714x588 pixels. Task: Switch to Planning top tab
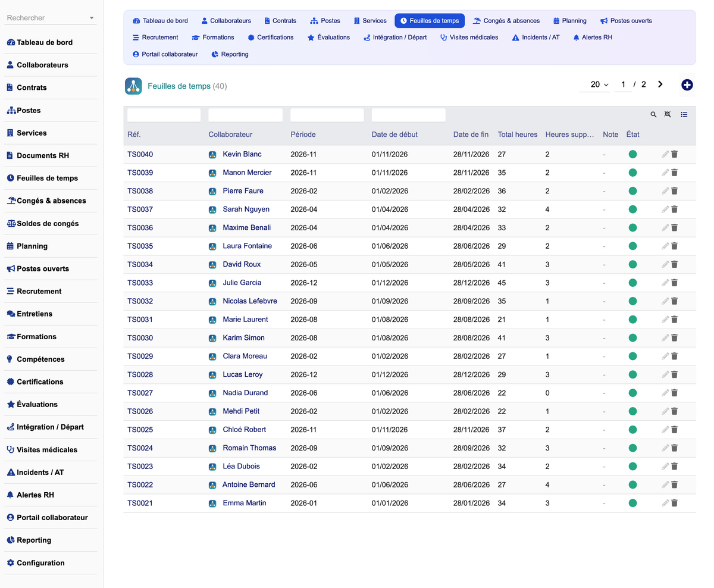pos(569,20)
